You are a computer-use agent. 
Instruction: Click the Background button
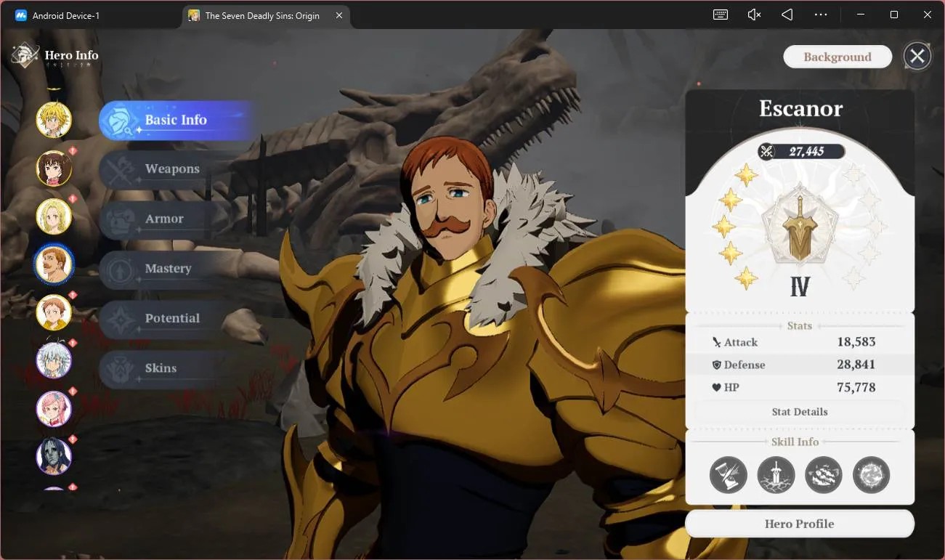coord(837,57)
